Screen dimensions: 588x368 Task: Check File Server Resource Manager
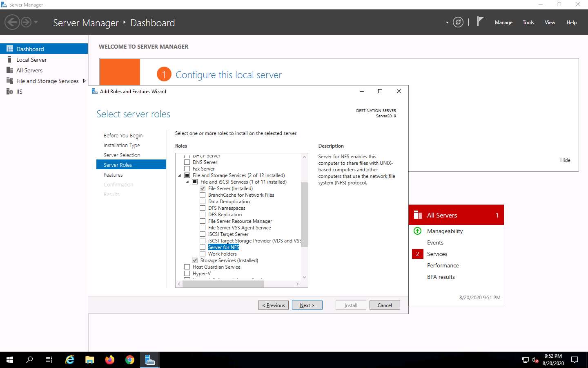203,221
